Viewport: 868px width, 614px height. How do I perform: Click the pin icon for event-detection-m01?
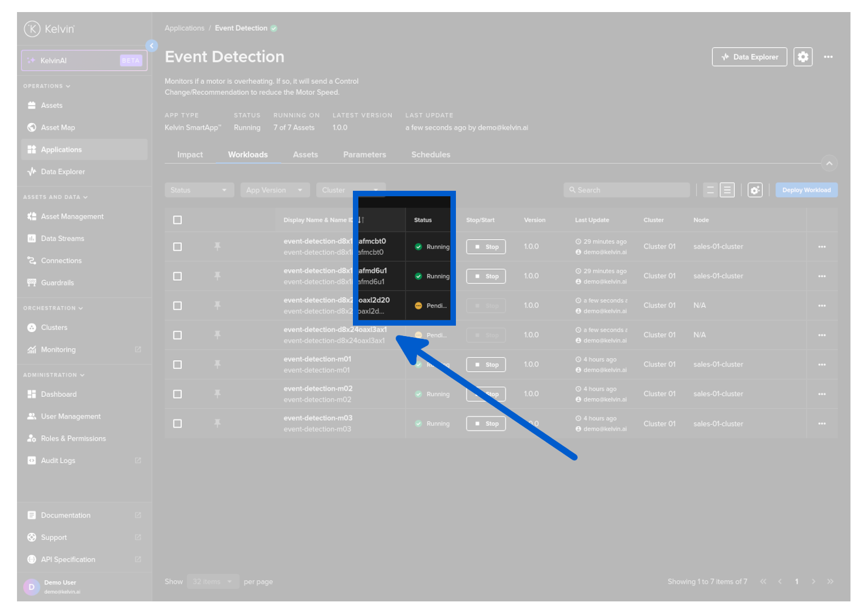[x=218, y=365]
